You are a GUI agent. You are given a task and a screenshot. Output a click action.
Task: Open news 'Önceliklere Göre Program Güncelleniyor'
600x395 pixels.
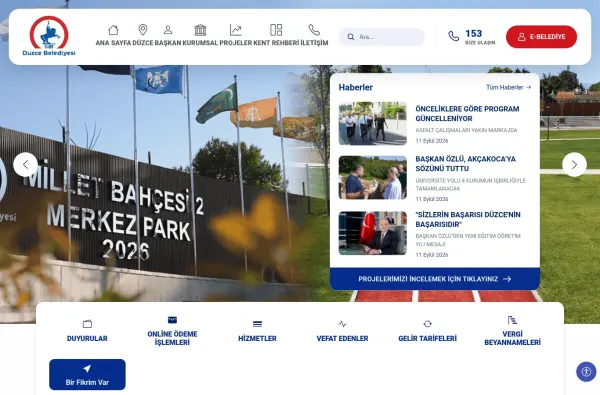click(x=467, y=114)
